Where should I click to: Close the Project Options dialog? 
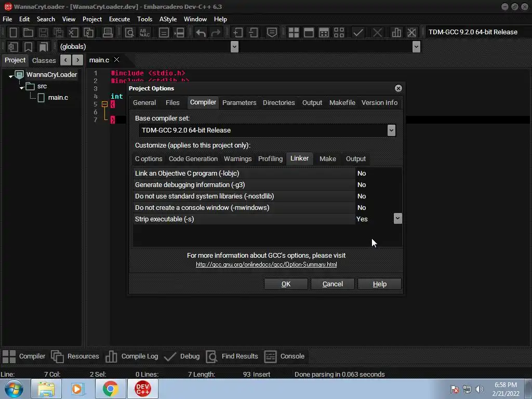point(398,88)
